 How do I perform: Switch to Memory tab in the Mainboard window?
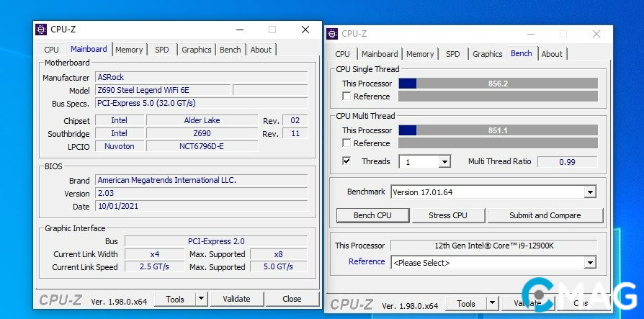[129, 50]
